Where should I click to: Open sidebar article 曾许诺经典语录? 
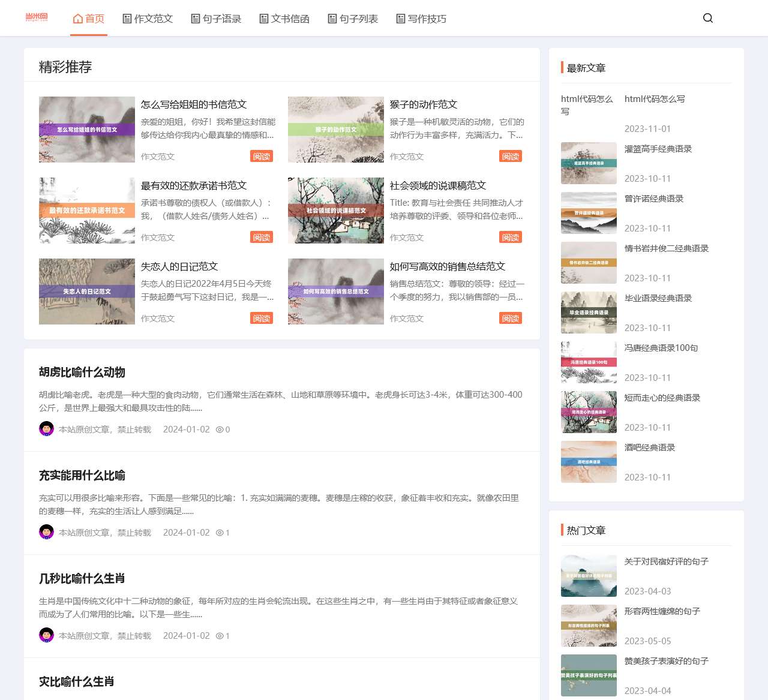click(654, 199)
